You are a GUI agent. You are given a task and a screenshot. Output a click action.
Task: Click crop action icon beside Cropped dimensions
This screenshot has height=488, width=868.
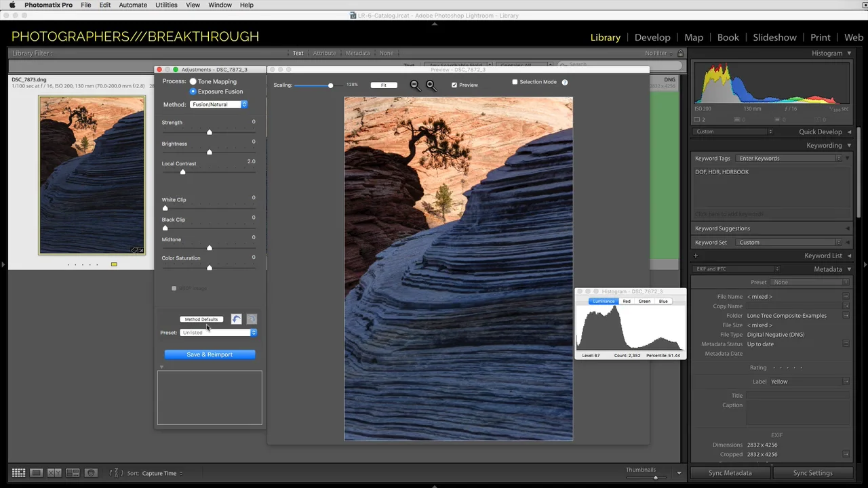pyautogui.click(x=846, y=454)
